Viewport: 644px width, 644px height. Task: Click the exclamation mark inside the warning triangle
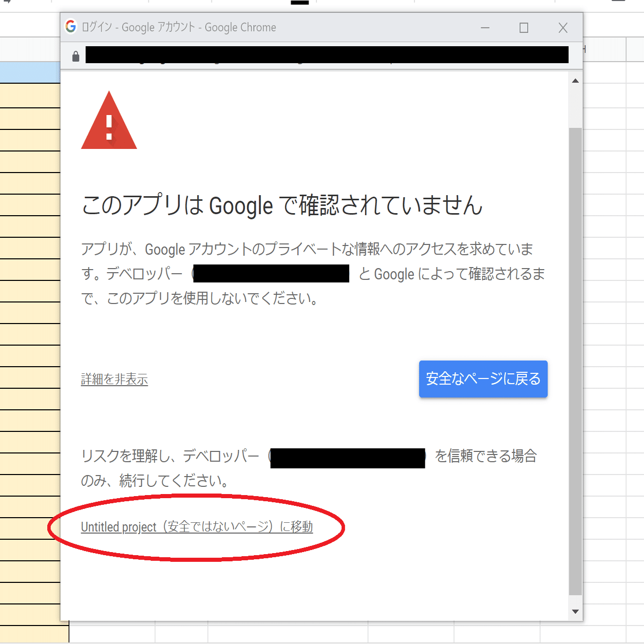(x=109, y=127)
